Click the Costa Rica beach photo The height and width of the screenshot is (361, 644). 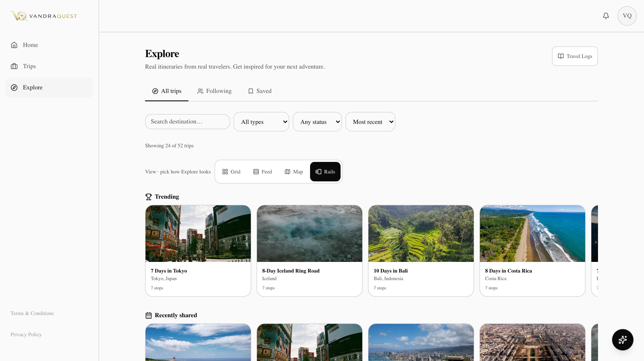pyautogui.click(x=533, y=234)
